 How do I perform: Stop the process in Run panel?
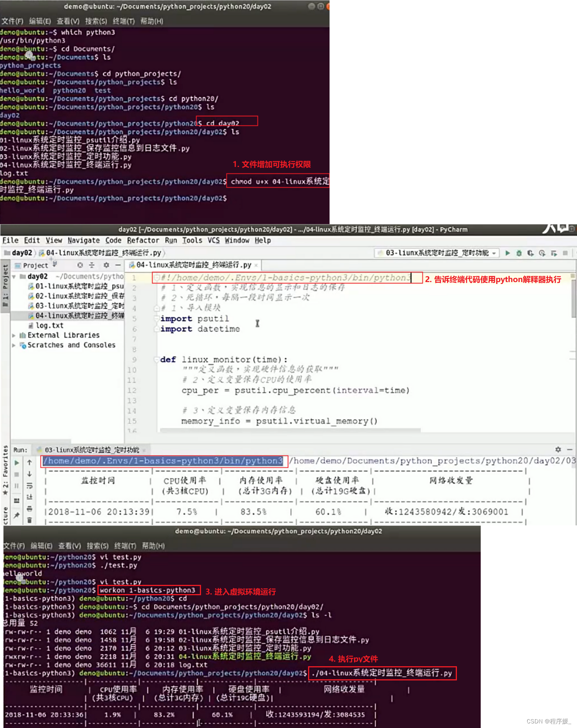(16, 474)
